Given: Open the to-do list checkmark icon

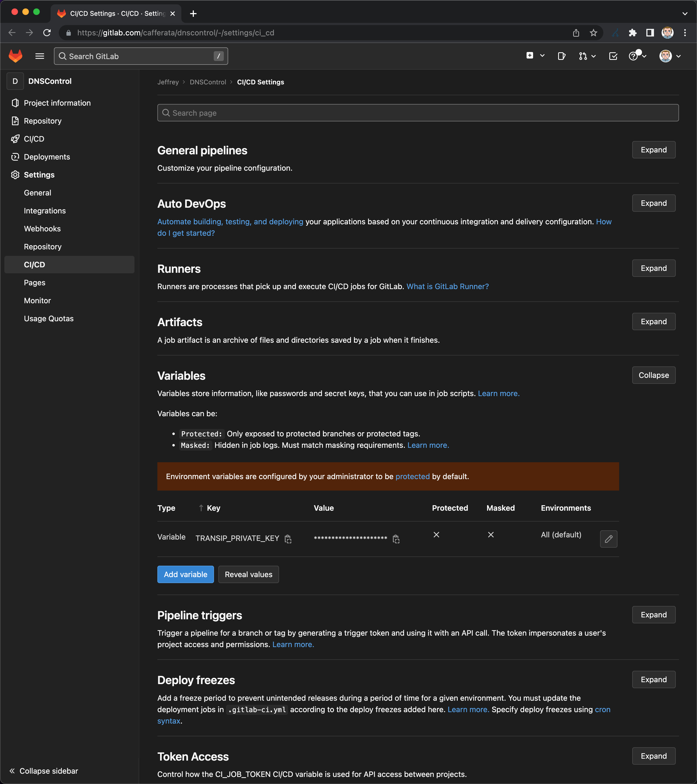Looking at the screenshot, I should pyautogui.click(x=613, y=56).
